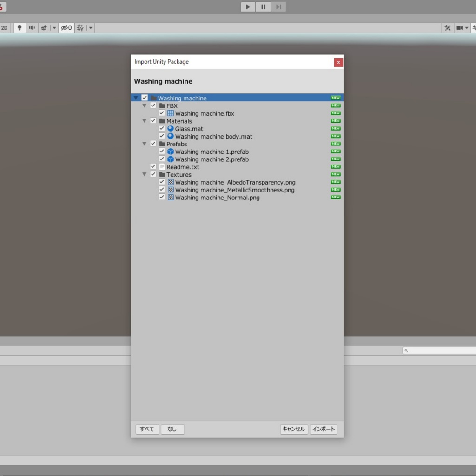Click Washing machine 1.prefab cube icon
476x476 pixels.
pyautogui.click(x=171, y=152)
